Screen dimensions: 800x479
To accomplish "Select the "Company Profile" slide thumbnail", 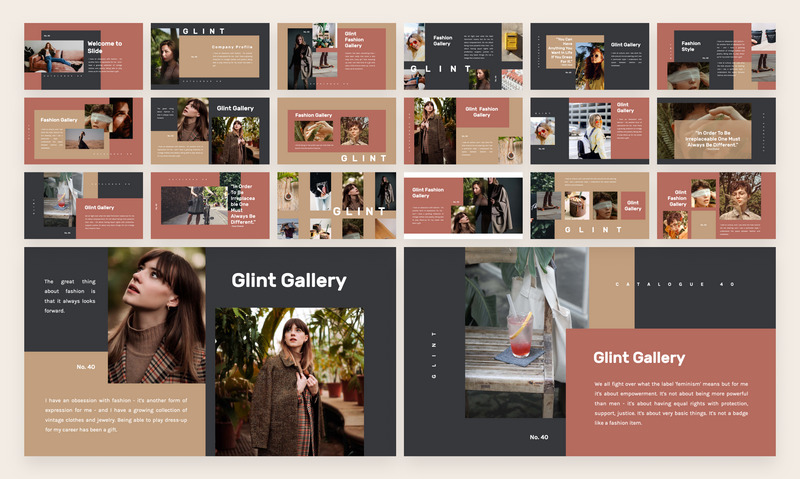I will pyautogui.click(x=210, y=56).
